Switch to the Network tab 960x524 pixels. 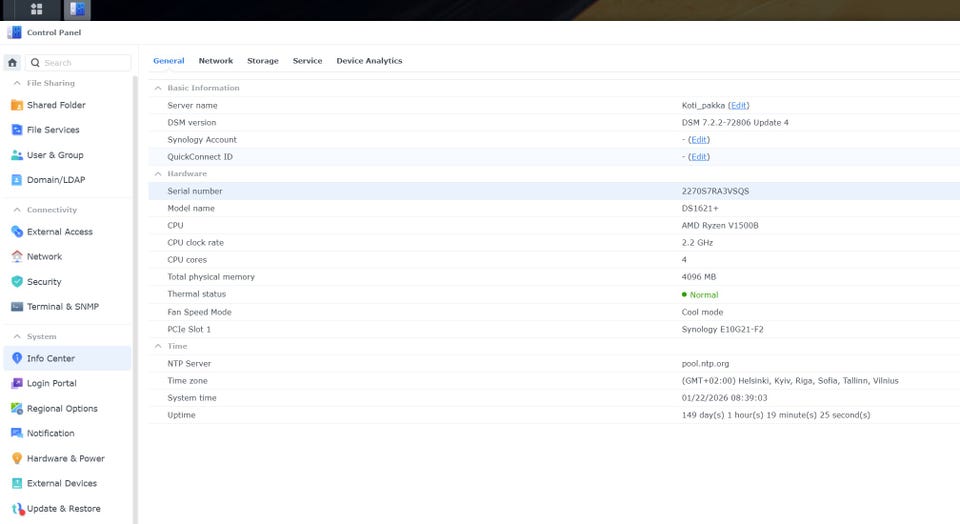(216, 61)
